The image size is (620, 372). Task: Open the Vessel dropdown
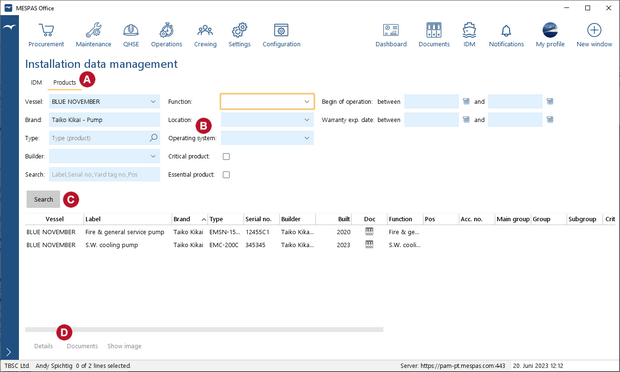click(x=104, y=102)
